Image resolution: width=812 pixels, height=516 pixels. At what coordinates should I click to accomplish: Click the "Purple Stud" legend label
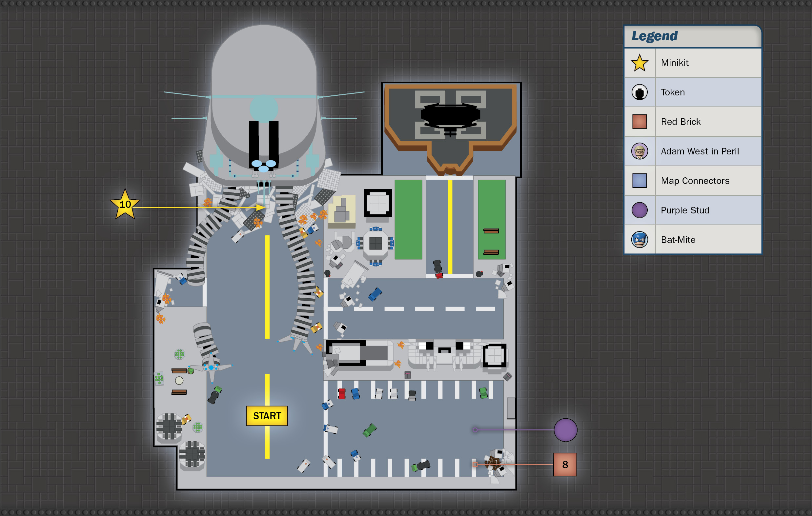point(685,210)
